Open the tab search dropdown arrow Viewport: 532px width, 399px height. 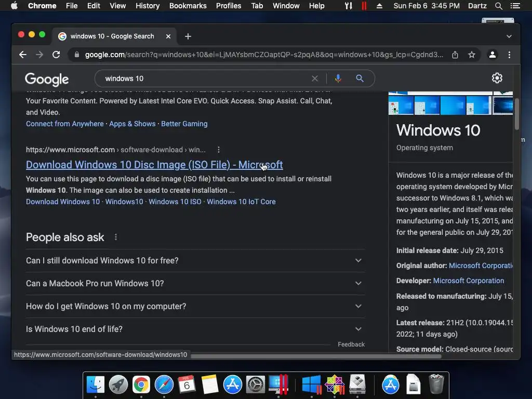[509, 36]
